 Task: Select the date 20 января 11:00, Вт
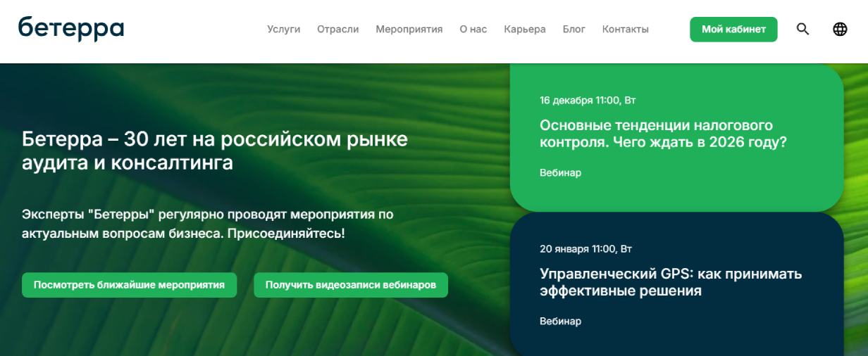coord(586,249)
